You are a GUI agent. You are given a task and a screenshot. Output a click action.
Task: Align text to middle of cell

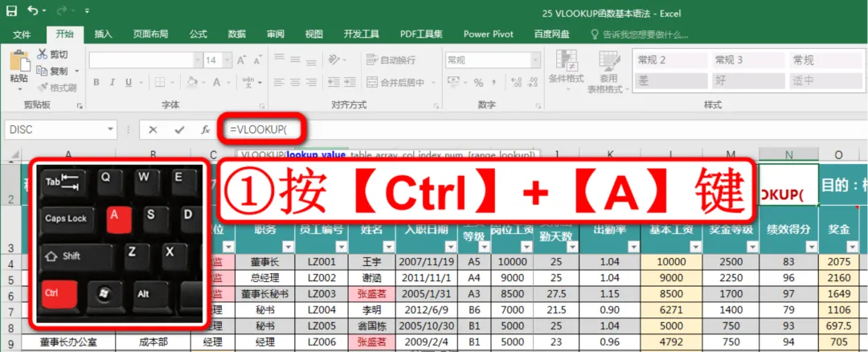[x=296, y=58]
